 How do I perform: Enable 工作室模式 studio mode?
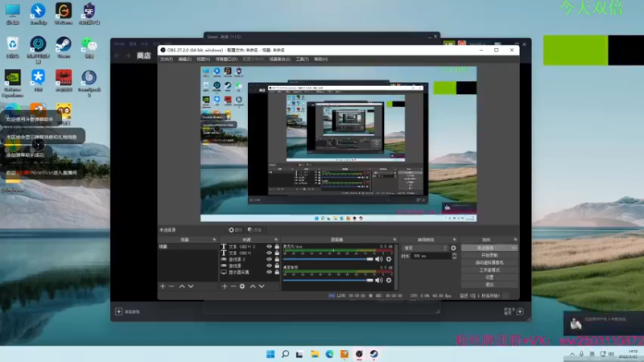(x=489, y=270)
